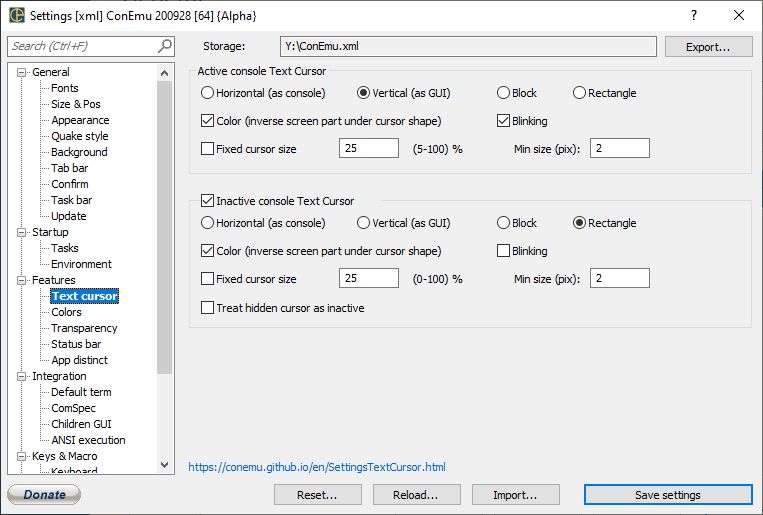763x515 pixels.
Task: Select inactive cursor Rectangle shape
Action: point(605,222)
